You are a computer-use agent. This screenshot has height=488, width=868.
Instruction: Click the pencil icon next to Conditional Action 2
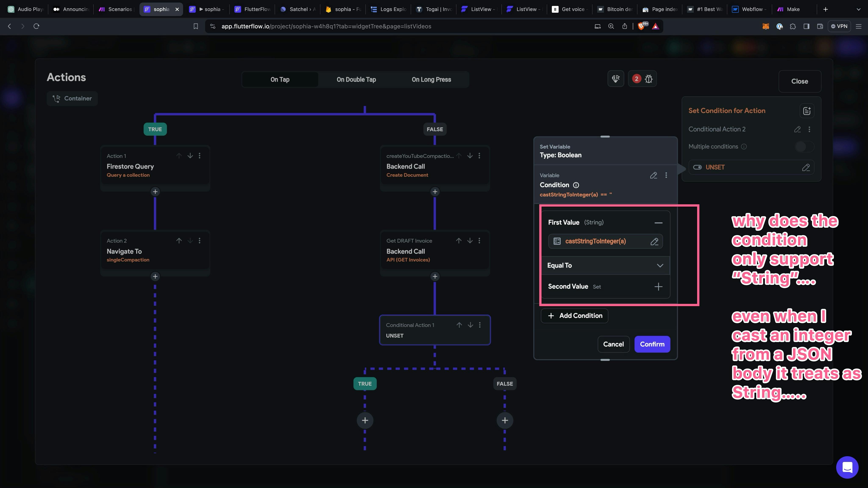click(797, 129)
